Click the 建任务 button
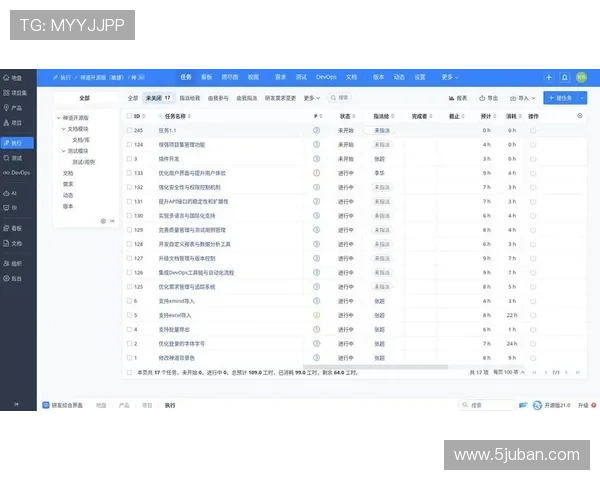The height and width of the screenshot is (480, 600). 562,98
